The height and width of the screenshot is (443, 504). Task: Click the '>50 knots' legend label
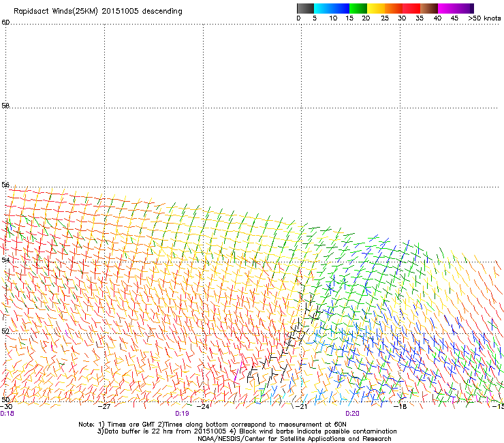click(x=484, y=18)
